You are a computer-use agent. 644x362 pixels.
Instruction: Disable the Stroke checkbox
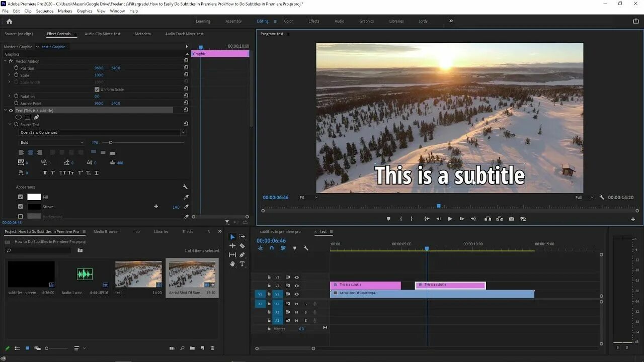click(x=21, y=207)
